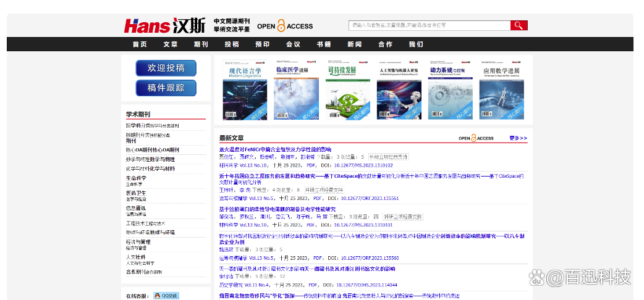Click the QQ交谈 chat icon
Screen dimensions: 644x300
(x=166, y=296)
